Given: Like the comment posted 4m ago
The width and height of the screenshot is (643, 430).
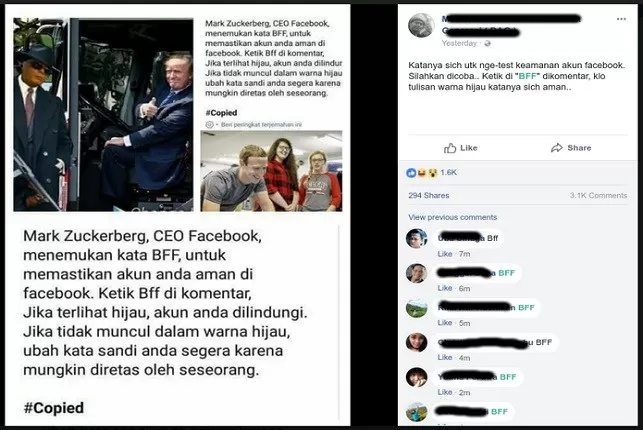Looking at the screenshot, I should 445,357.
